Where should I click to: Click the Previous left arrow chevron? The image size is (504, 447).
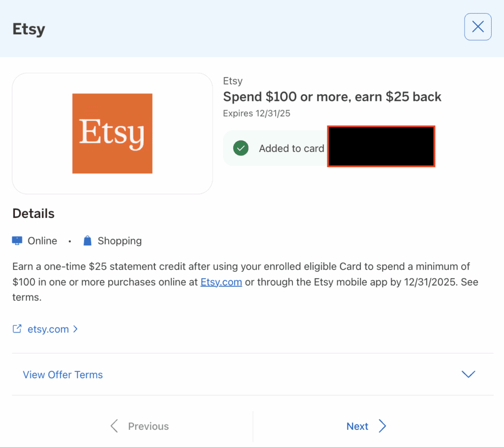(x=114, y=426)
